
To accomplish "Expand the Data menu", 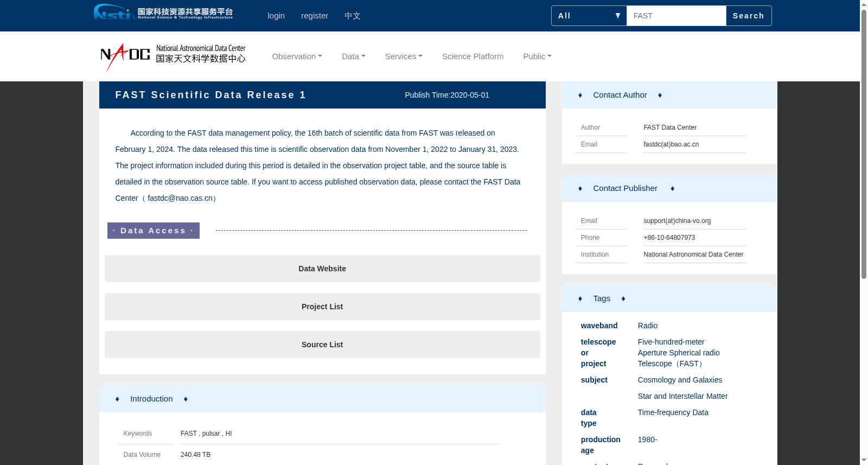I will point(354,56).
